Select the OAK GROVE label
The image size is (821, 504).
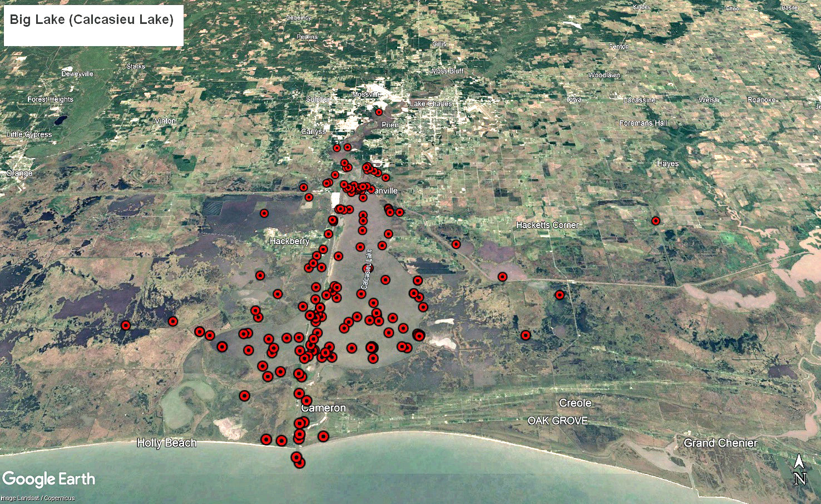(x=557, y=421)
